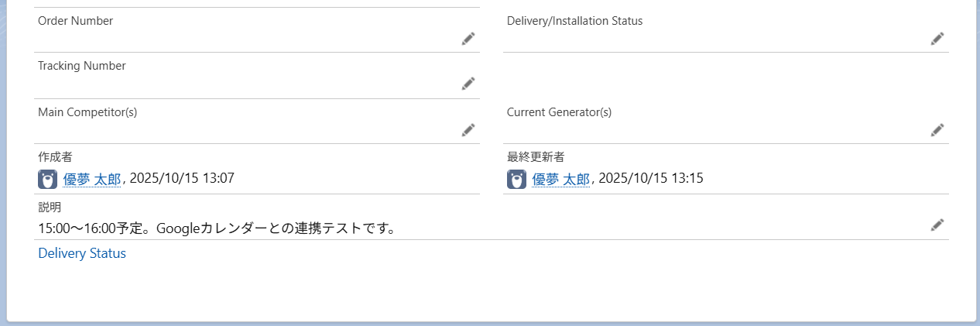980x326 pixels.
Task: Open the Delivery Status link
Action: [82, 253]
